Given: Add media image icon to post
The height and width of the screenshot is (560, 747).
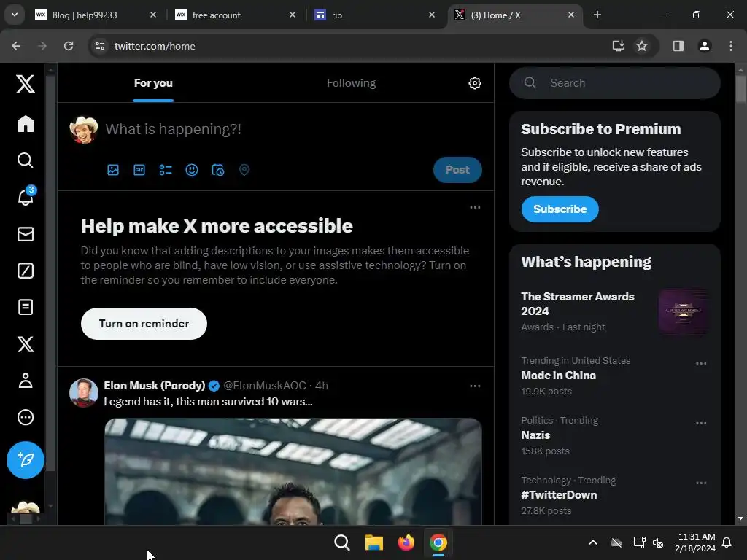Looking at the screenshot, I should click(x=113, y=170).
